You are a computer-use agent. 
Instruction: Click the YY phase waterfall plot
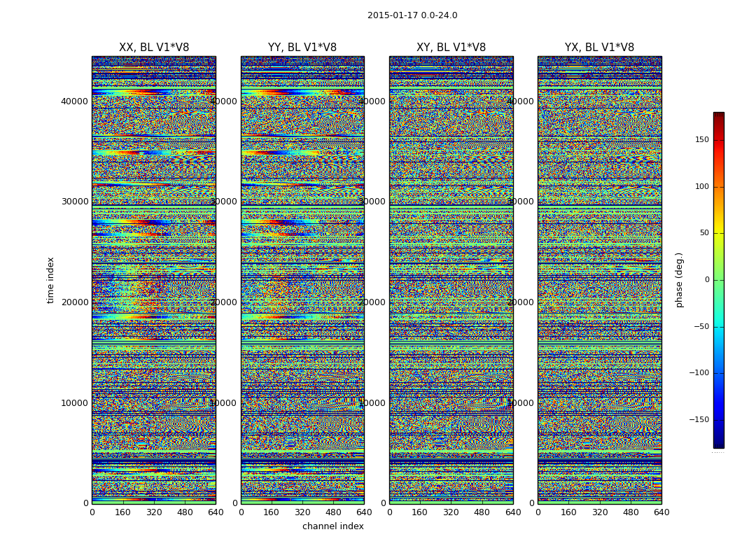[x=302, y=280]
